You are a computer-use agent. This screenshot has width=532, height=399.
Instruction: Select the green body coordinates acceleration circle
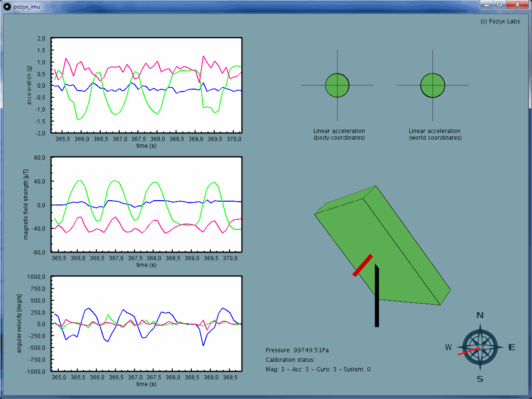tap(337, 85)
